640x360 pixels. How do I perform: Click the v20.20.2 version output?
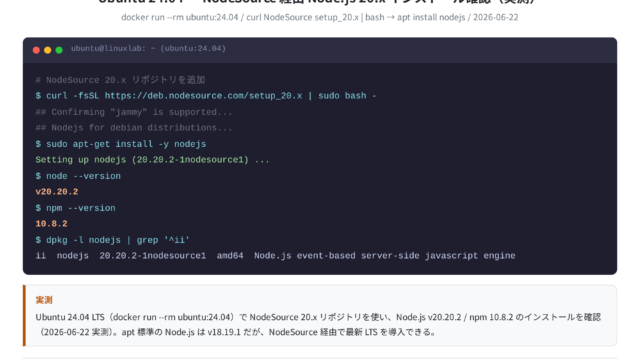click(x=57, y=192)
